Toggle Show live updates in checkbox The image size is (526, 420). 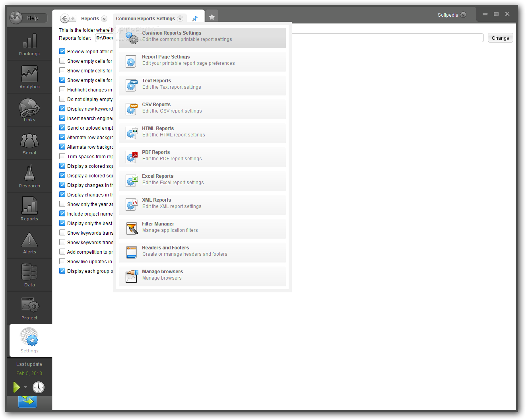click(62, 261)
